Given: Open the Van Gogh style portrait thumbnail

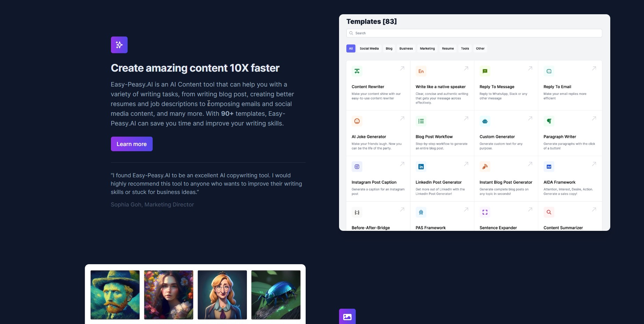Looking at the screenshot, I should (115, 295).
